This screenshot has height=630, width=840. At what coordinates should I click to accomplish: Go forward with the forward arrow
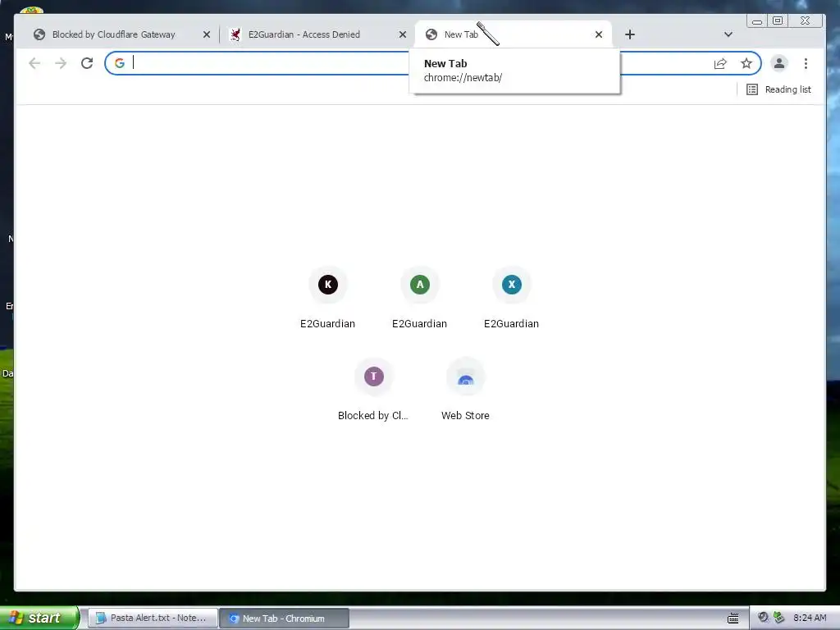click(x=61, y=63)
